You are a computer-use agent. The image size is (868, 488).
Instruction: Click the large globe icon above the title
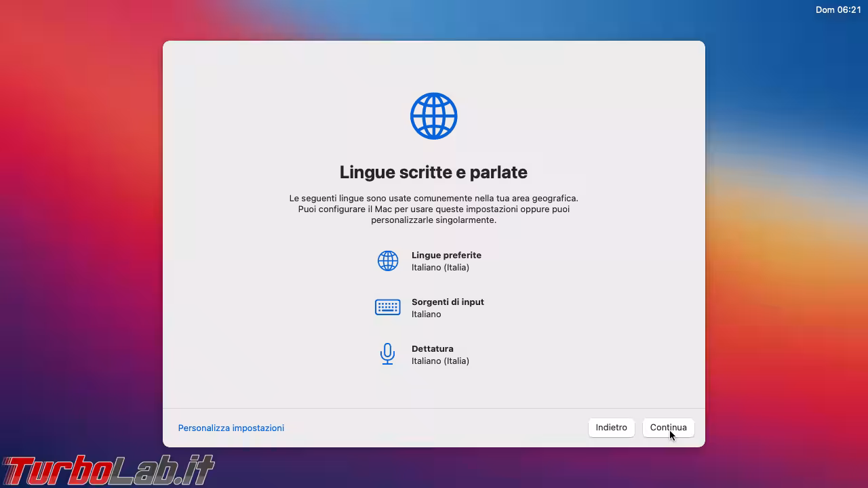[x=433, y=116]
